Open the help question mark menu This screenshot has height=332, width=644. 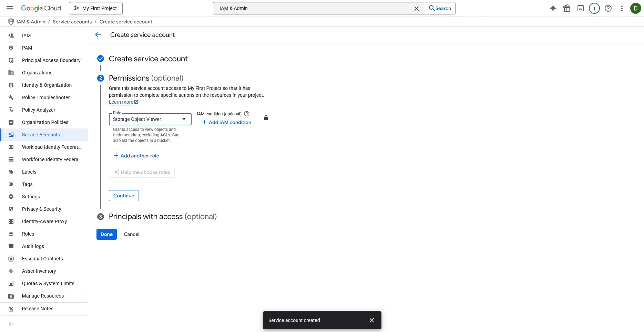point(608,8)
